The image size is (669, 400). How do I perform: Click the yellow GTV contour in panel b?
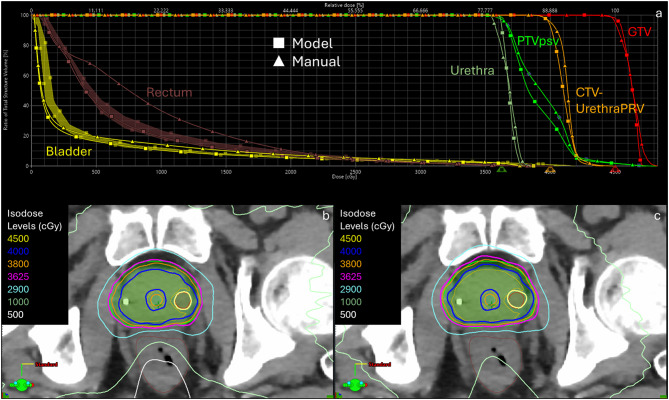[x=183, y=300]
